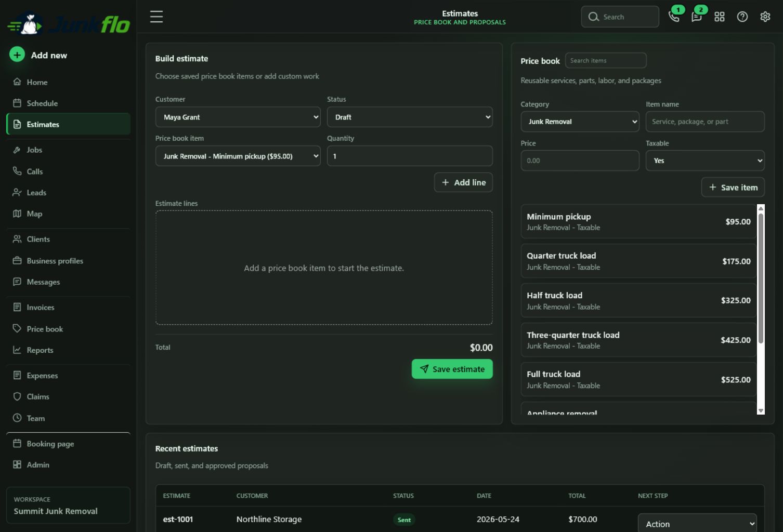Click the green Add new plus icon
The image size is (783, 532).
[17, 55]
